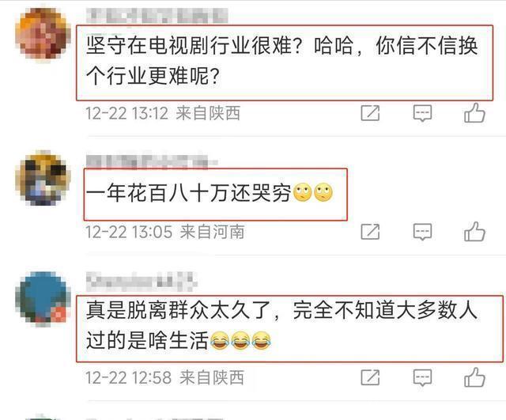The height and width of the screenshot is (420, 506).
Task: Open first commenter's blurred username
Action: pyautogui.click(x=157, y=16)
